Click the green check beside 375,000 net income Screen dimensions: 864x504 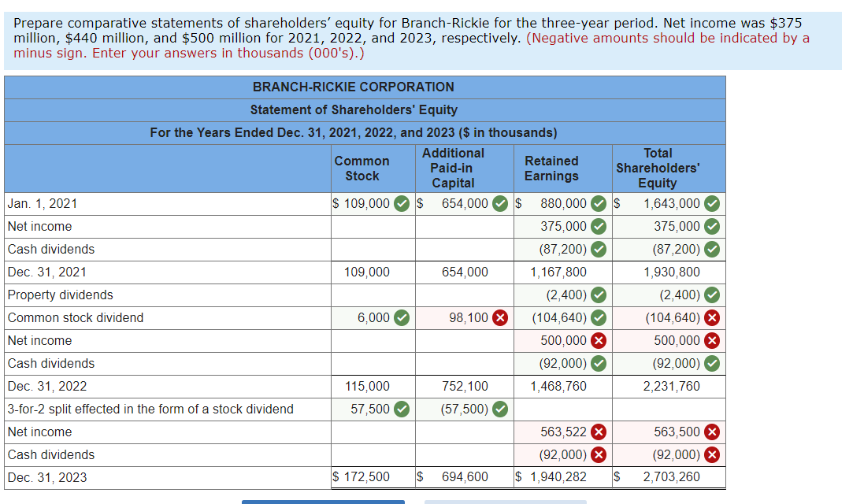[597, 226]
